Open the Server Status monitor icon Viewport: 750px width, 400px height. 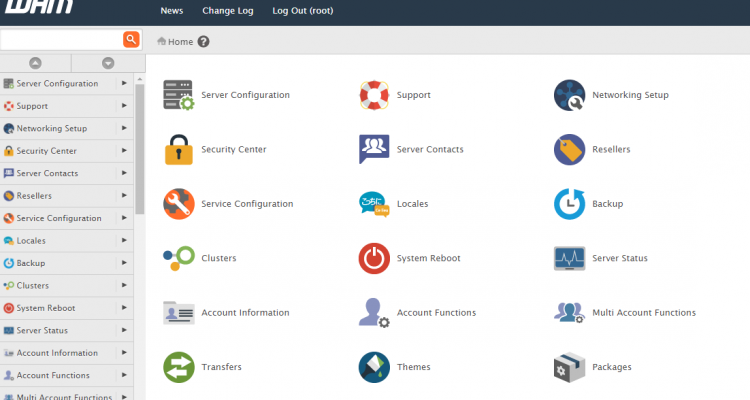(x=569, y=258)
